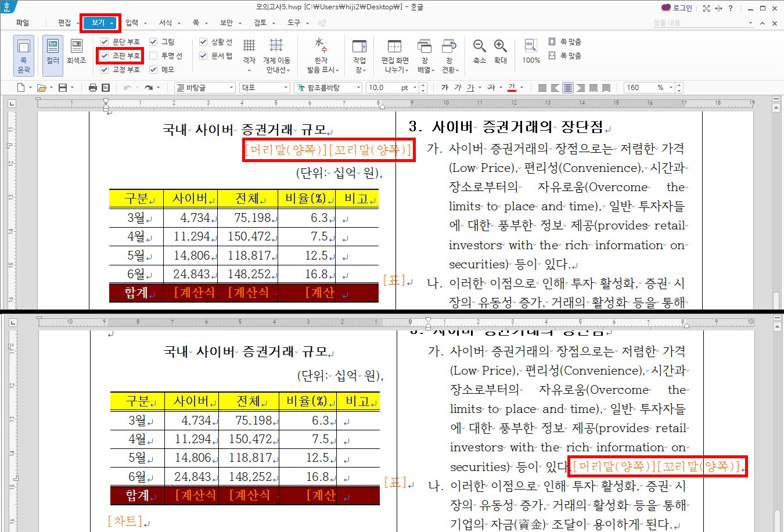Open 창 배열 window arrangement

point(425,56)
